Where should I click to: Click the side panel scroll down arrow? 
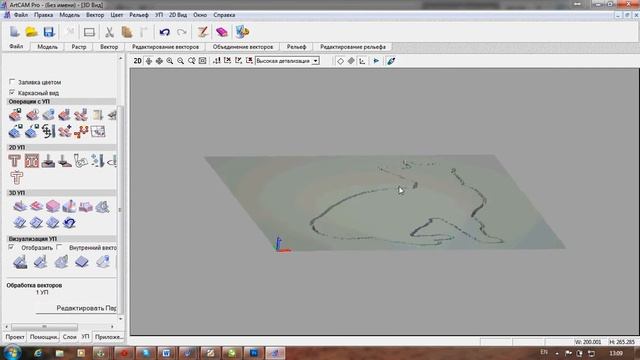tap(120, 319)
